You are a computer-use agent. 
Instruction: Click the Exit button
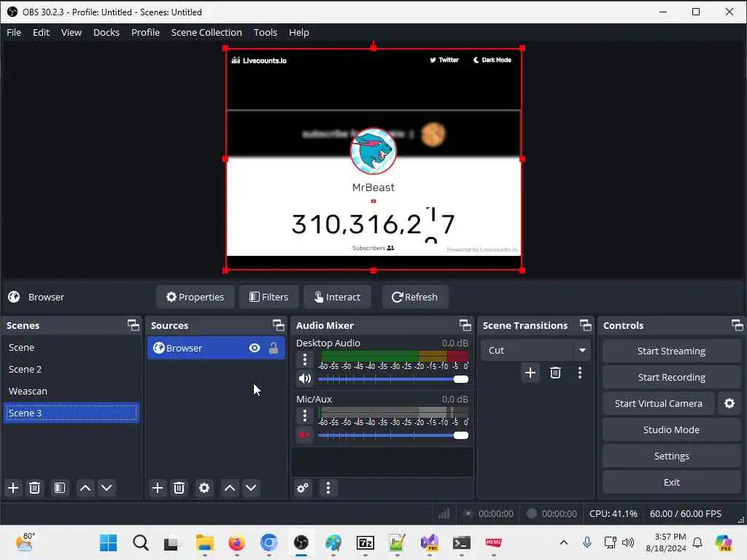click(x=671, y=482)
